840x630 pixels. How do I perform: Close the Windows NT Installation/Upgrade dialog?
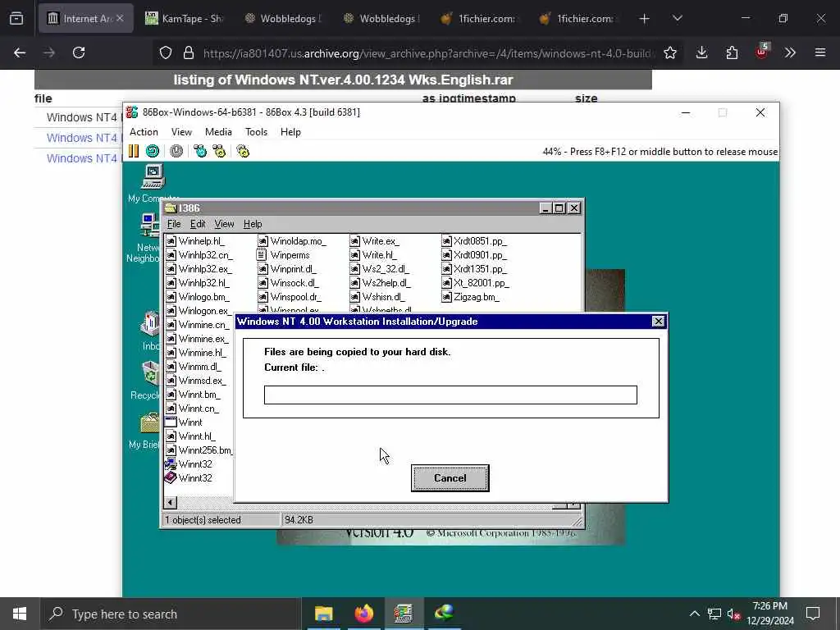pyautogui.click(x=659, y=322)
